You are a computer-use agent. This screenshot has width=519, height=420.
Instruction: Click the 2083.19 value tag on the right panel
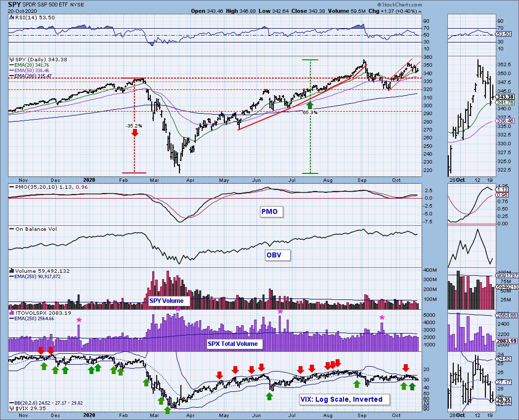click(x=507, y=341)
